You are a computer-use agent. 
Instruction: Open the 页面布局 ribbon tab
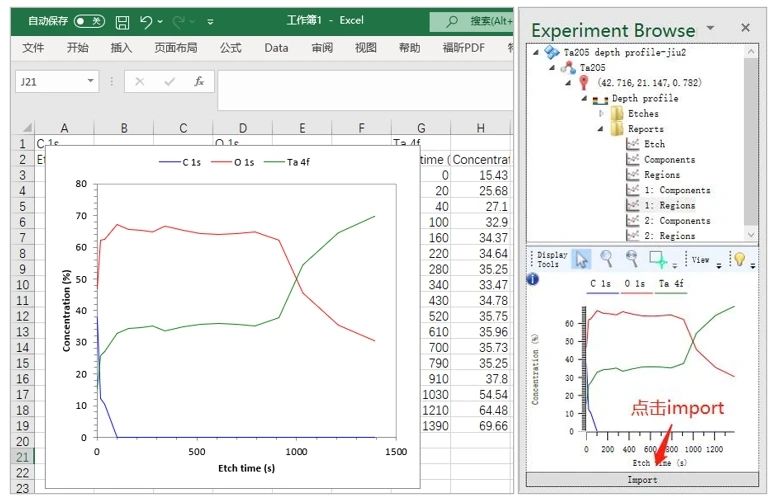tap(175, 48)
